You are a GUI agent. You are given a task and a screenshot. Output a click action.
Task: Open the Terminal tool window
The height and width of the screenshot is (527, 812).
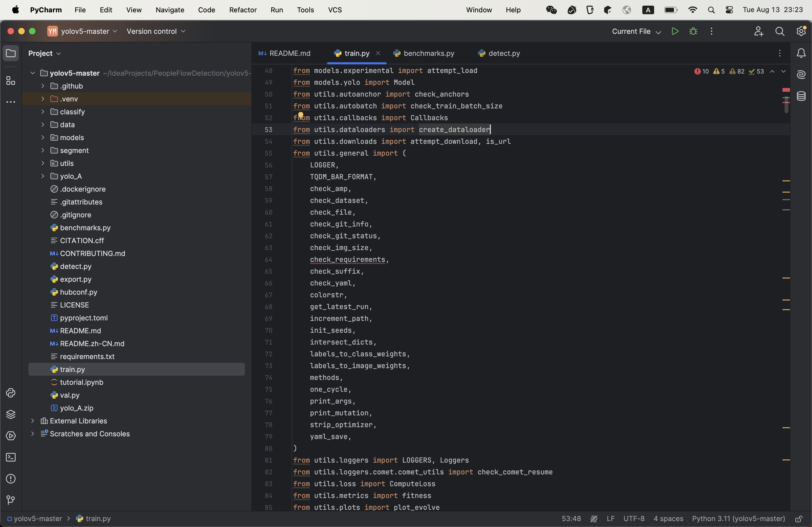(10, 457)
